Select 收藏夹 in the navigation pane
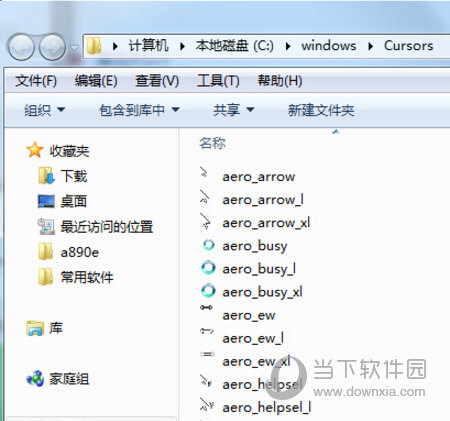The height and width of the screenshot is (421, 450). point(69,151)
